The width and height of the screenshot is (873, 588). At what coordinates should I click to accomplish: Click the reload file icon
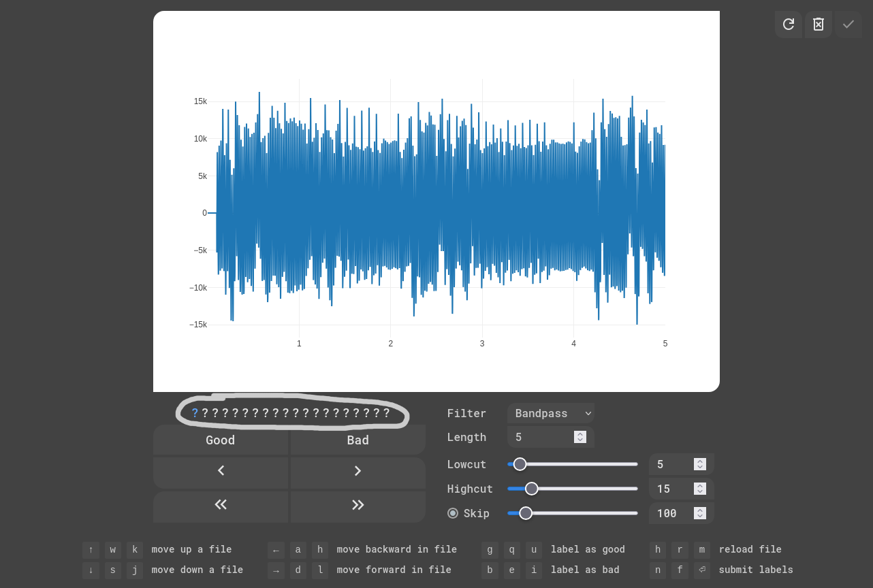click(788, 24)
